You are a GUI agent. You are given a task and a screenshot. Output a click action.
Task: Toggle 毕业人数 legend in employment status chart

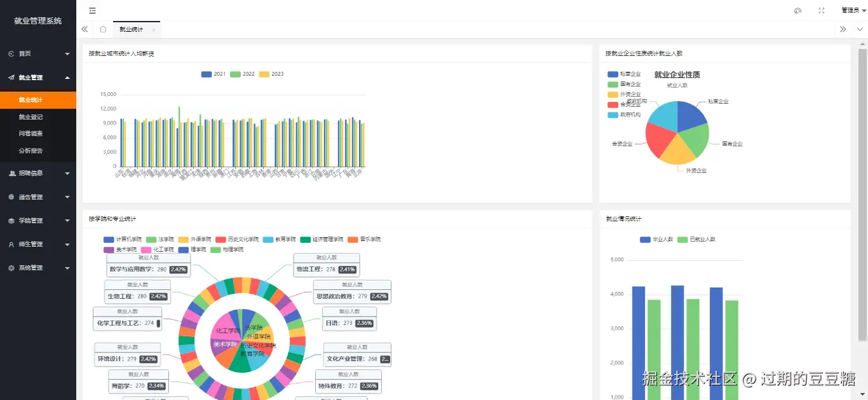click(x=656, y=240)
